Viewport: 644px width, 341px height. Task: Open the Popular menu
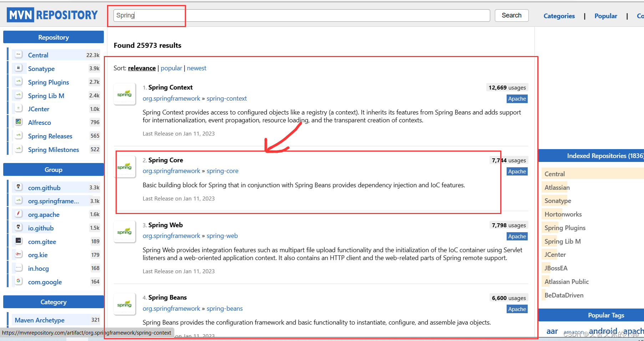[605, 16]
